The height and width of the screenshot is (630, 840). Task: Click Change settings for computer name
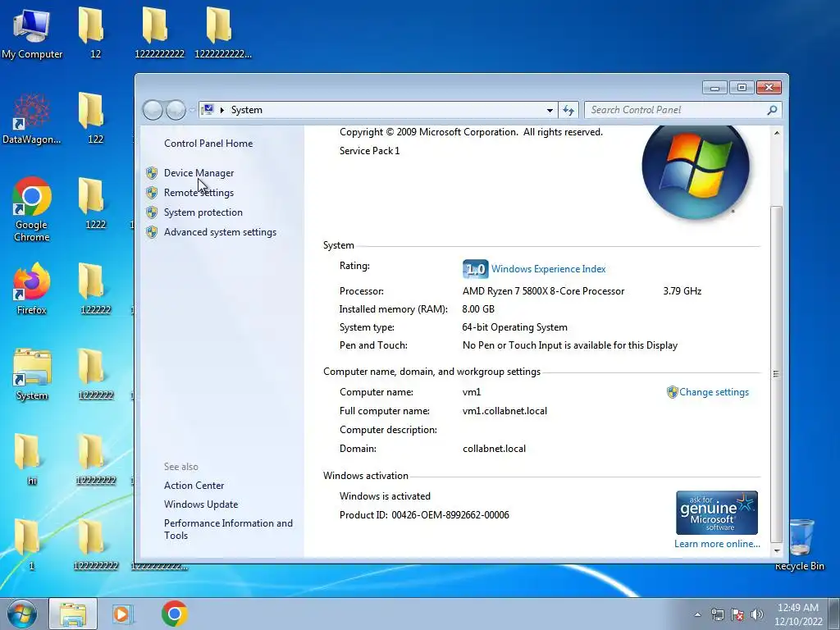point(714,392)
